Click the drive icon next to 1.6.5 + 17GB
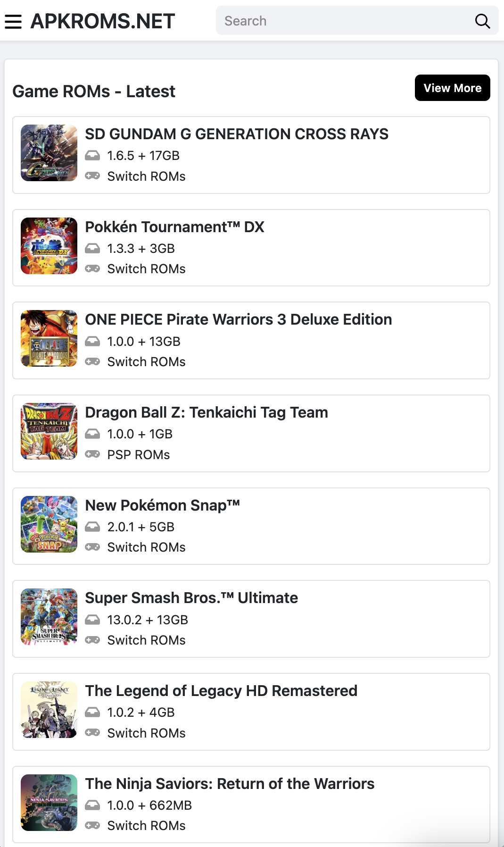Screen dimensions: 504x847 [x=92, y=155]
